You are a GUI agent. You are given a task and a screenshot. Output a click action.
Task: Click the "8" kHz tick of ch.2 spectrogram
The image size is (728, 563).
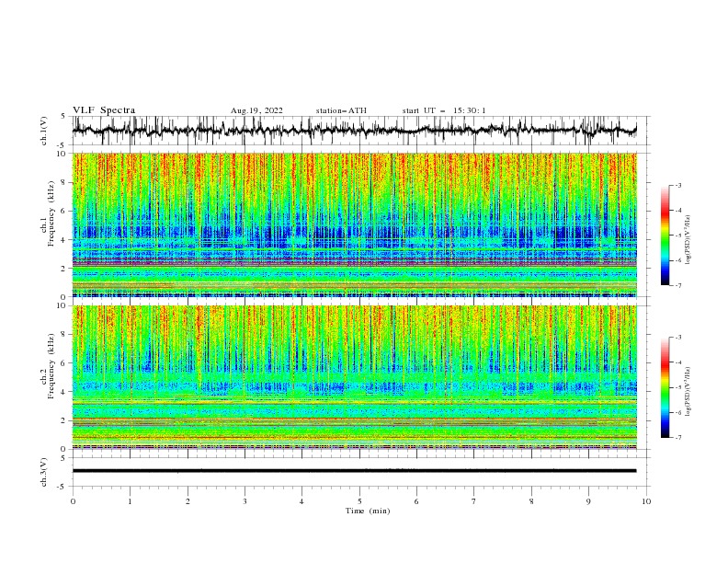click(x=63, y=335)
